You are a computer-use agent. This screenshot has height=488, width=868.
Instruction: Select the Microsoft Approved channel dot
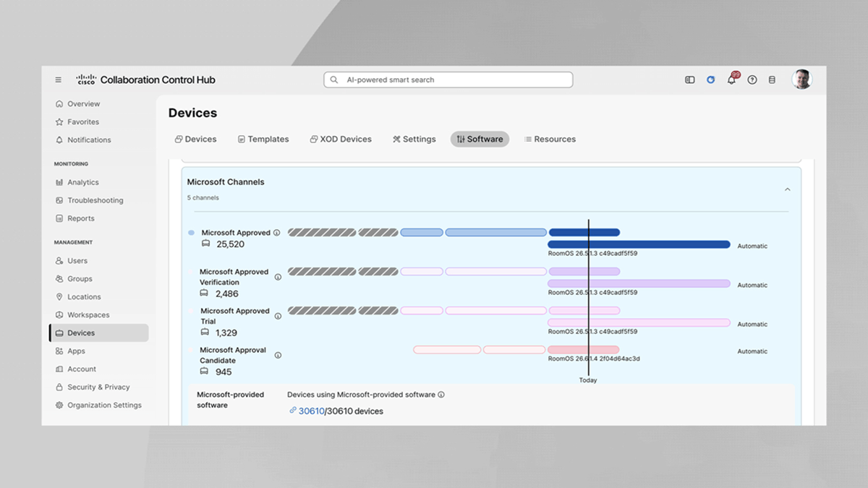[x=191, y=233]
